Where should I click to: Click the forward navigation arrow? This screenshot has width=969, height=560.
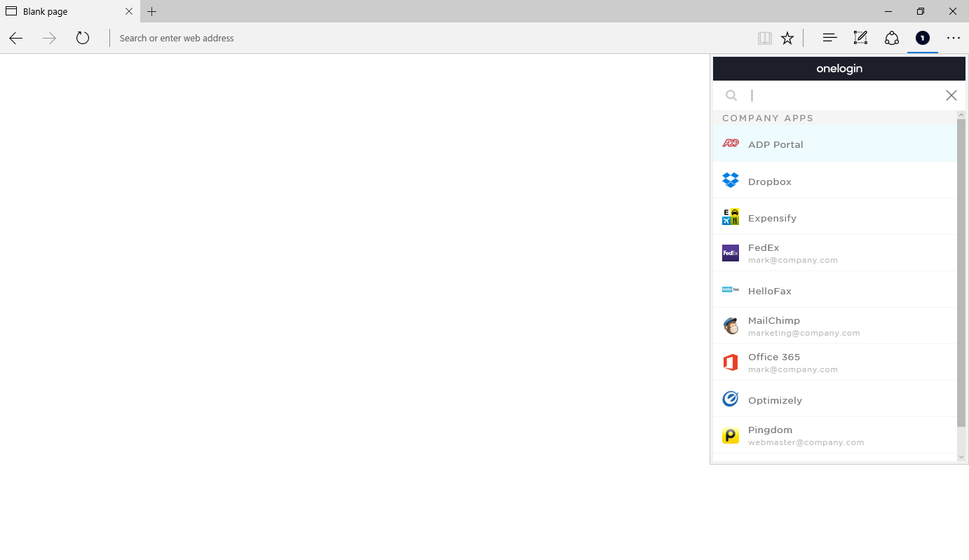tap(49, 38)
